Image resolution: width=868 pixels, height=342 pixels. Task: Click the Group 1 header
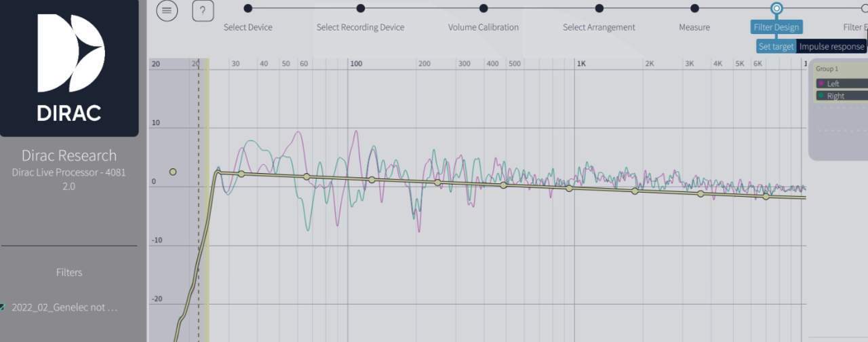click(x=827, y=69)
